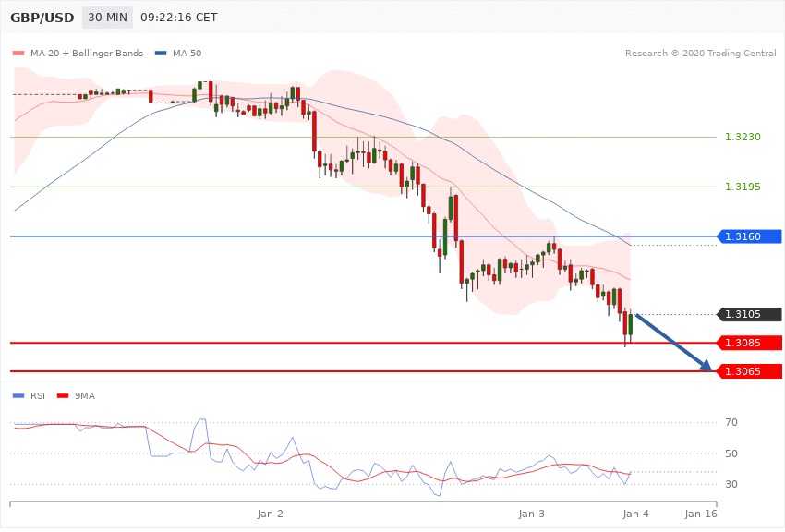This screenshot has width=785, height=532.
Task: Click the RSI 70 axis label
Action: [731, 422]
